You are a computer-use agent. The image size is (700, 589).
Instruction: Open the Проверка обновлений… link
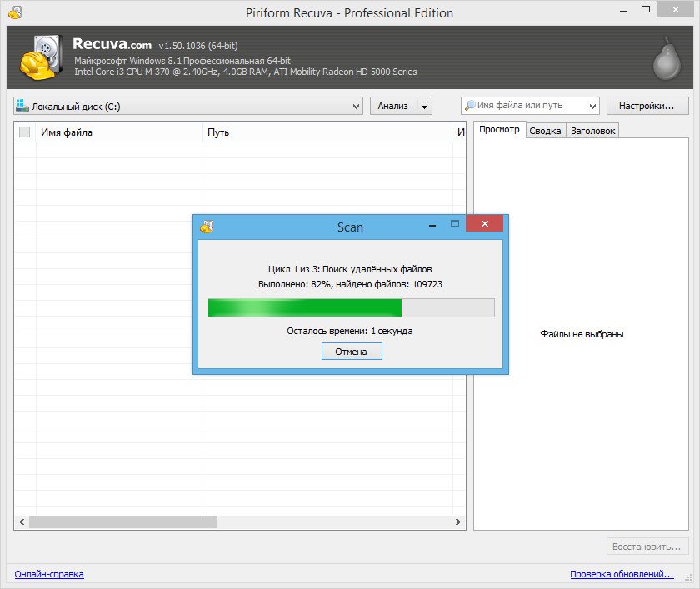[622, 574]
